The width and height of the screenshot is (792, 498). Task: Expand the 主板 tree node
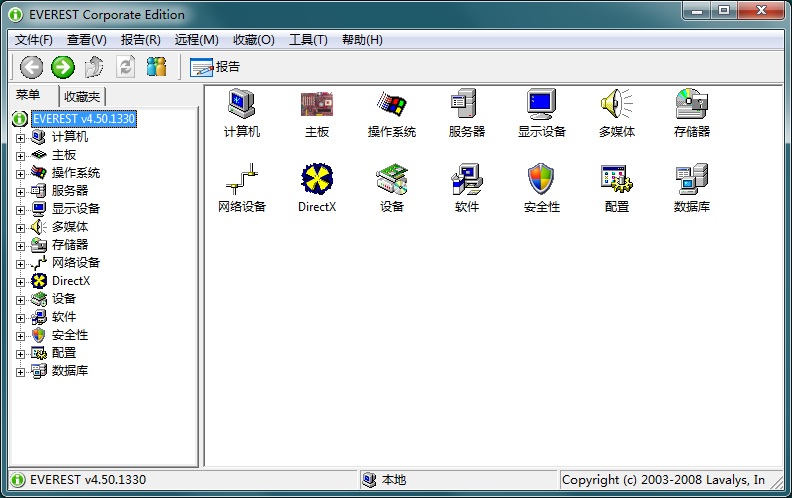[x=20, y=156]
